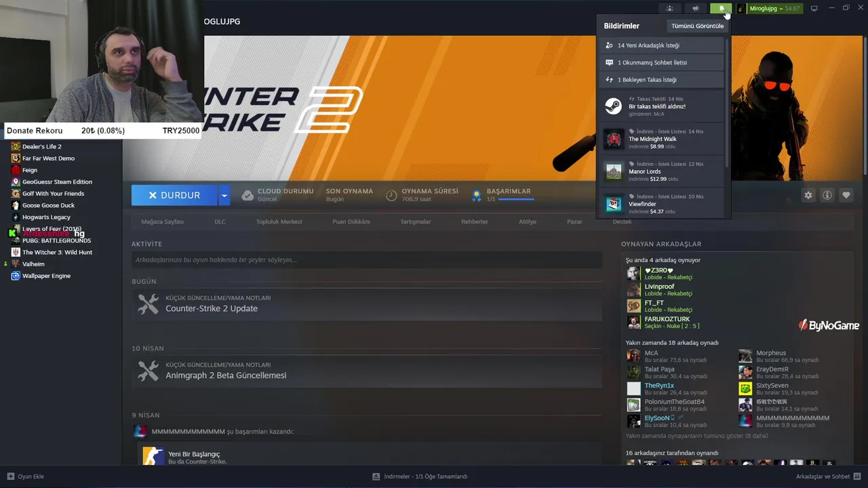Open İndirmeler downloads status
This screenshot has height=488, width=868.
(420, 476)
